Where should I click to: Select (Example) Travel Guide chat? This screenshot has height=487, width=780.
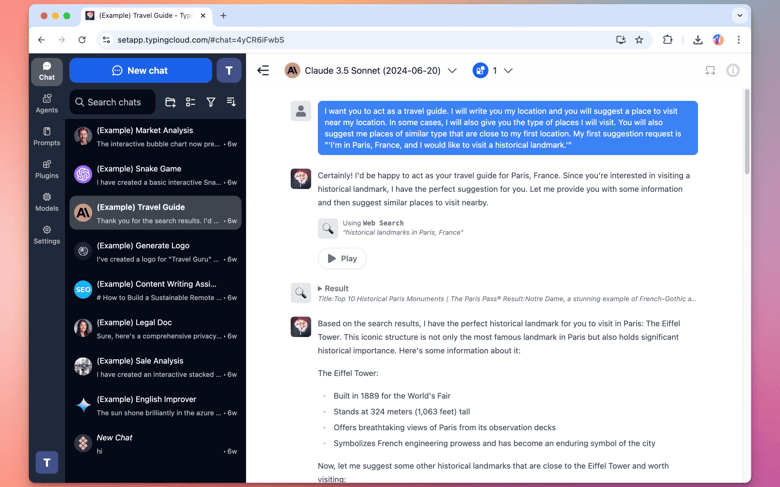point(155,213)
